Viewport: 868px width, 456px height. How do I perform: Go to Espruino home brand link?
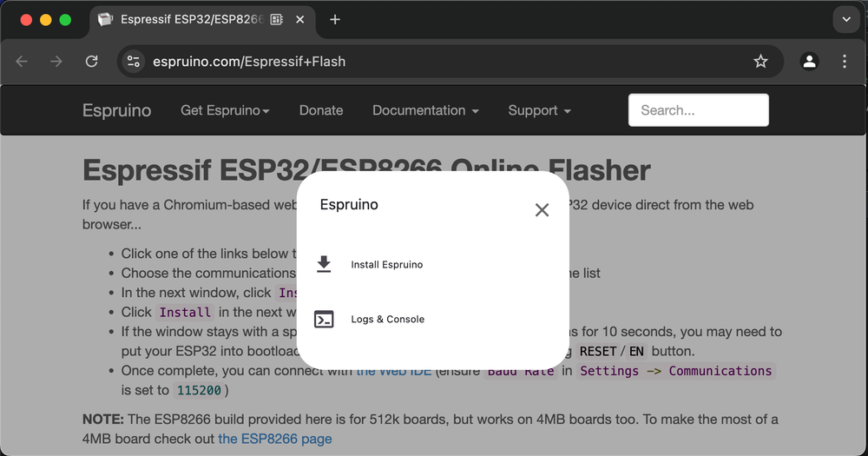pyautogui.click(x=117, y=110)
